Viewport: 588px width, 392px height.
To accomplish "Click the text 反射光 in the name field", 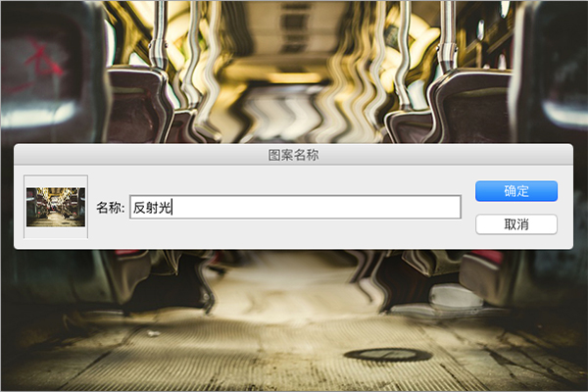I will coord(152,207).
